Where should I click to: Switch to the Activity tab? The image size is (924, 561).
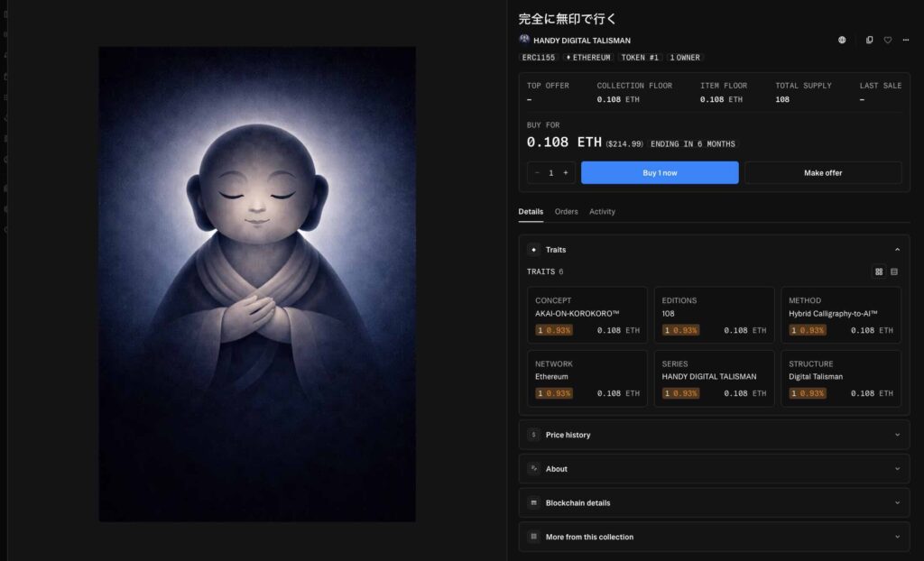(x=602, y=211)
